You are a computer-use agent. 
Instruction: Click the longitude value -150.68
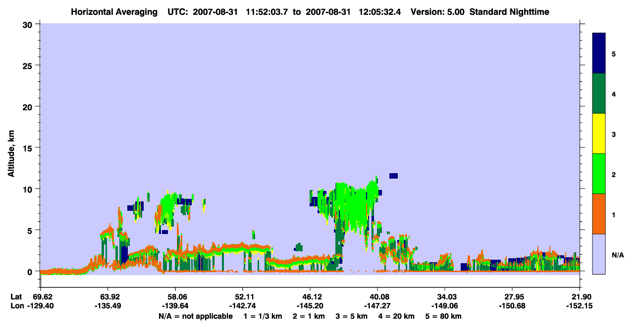(512, 306)
